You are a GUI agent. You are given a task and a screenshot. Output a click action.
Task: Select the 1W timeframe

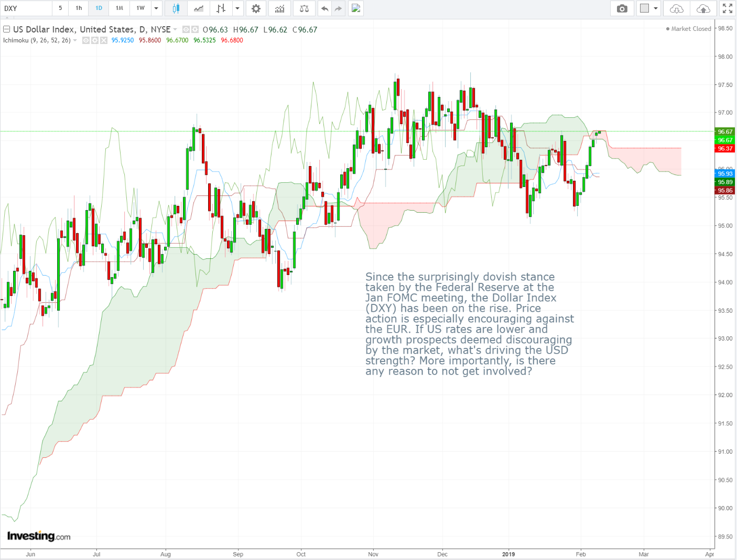pyautogui.click(x=140, y=8)
